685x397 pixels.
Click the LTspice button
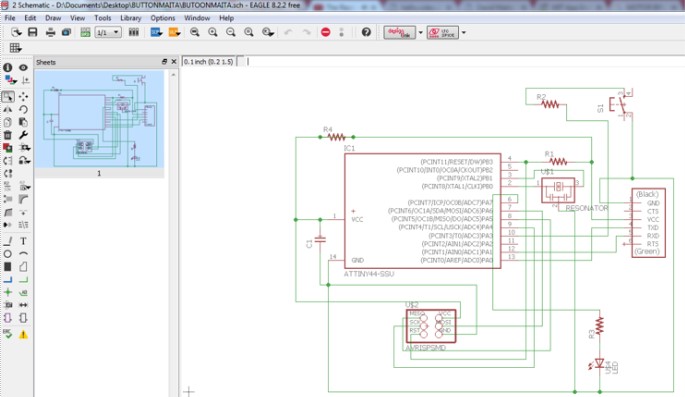(443, 32)
